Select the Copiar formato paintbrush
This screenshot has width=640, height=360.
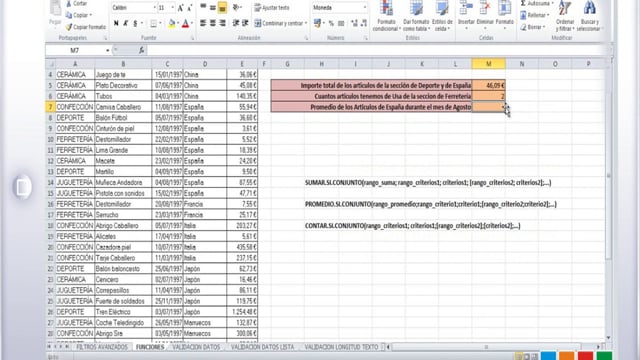[86, 27]
